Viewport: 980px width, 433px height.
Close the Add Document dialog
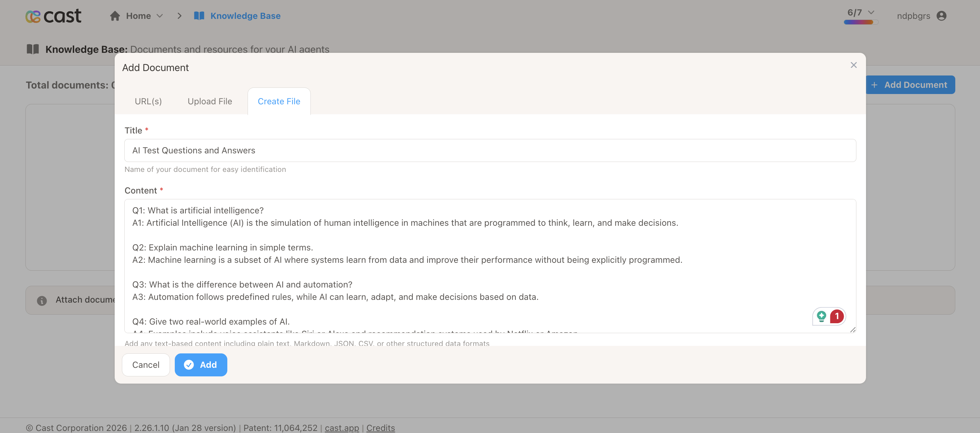854,66
